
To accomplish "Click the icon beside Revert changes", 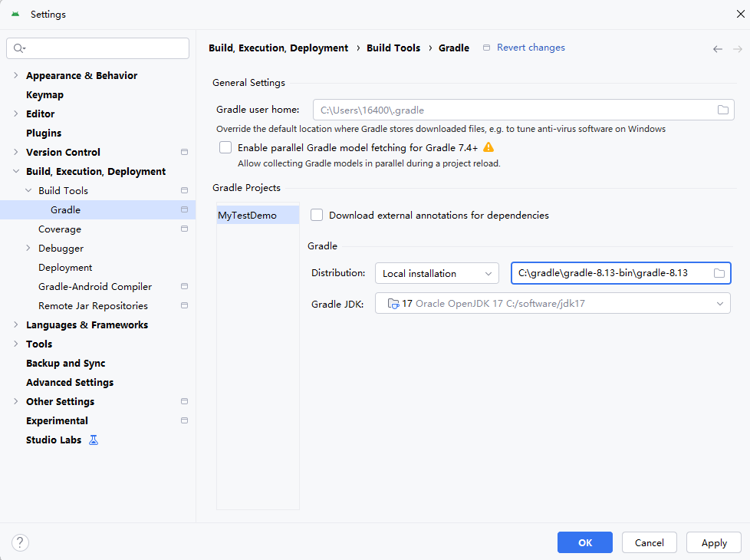I will coord(486,48).
